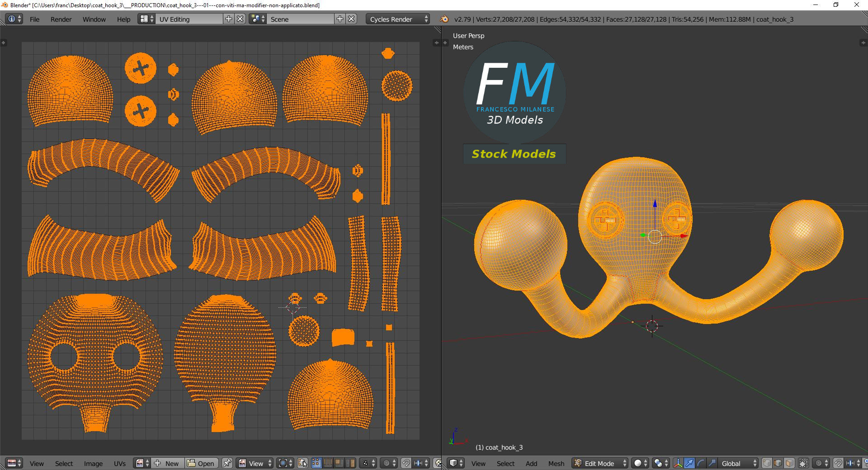
Task: Open the Edit Mode selector dropdown
Action: tap(600, 463)
